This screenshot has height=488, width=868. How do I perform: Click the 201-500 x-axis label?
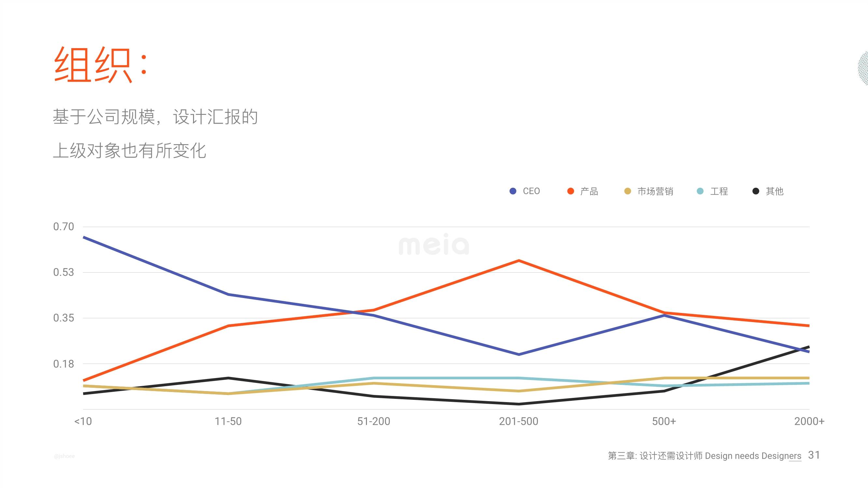[x=518, y=421]
